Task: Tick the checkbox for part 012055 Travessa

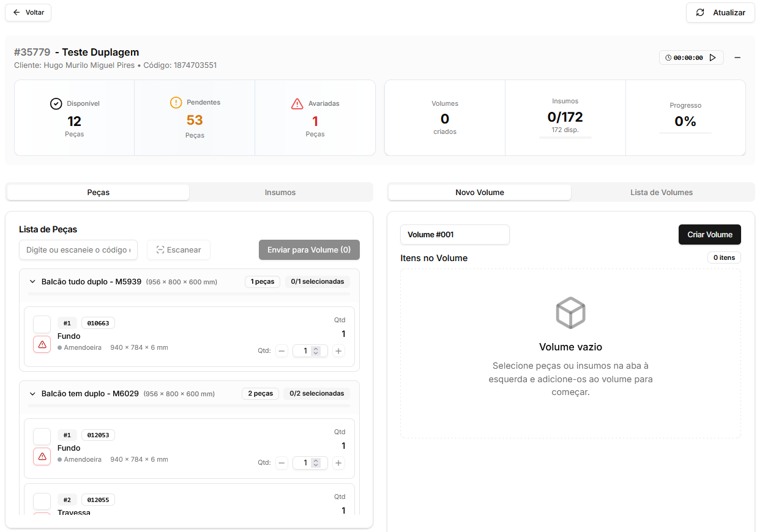Action: (42, 501)
